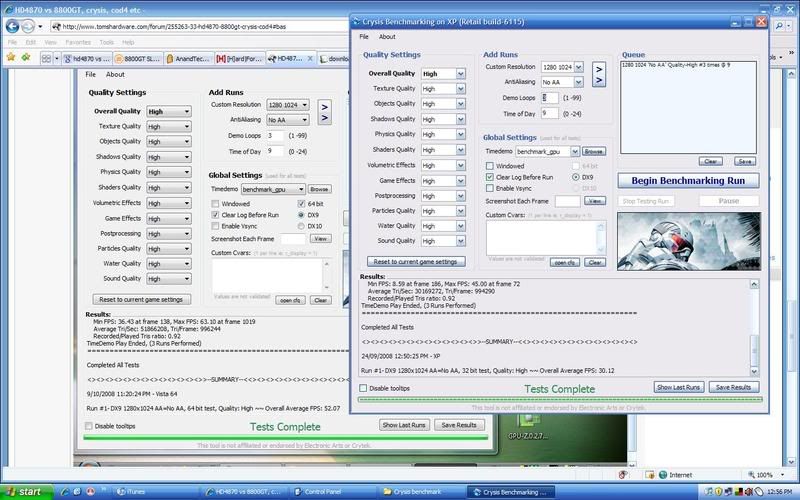800x500 pixels.
Task: Click Show Last Runs in front window
Action: (x=678, y=387)
